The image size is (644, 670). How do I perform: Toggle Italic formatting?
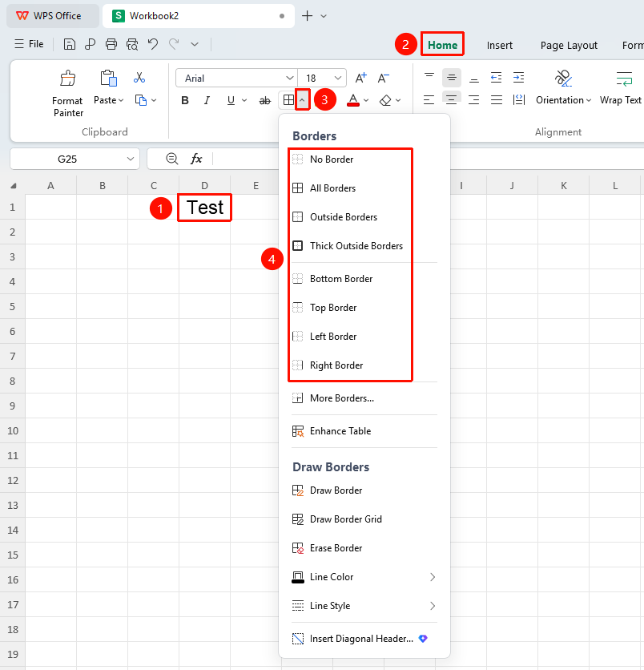coord(207,100)
